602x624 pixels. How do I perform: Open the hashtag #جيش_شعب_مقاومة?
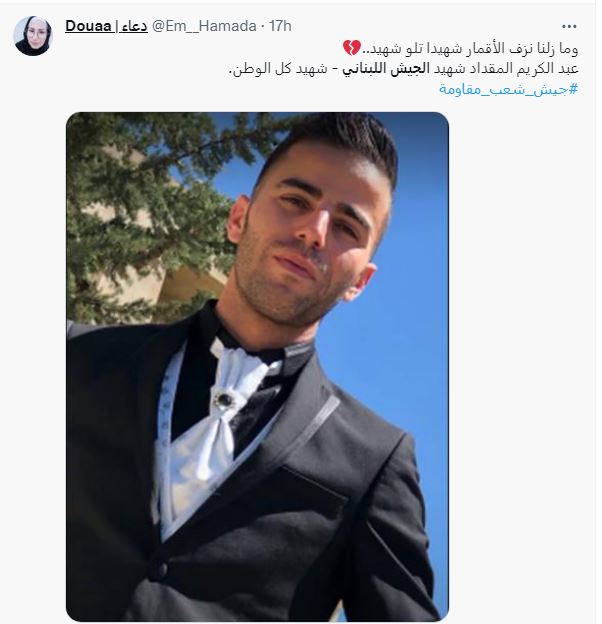click(508, 89)
